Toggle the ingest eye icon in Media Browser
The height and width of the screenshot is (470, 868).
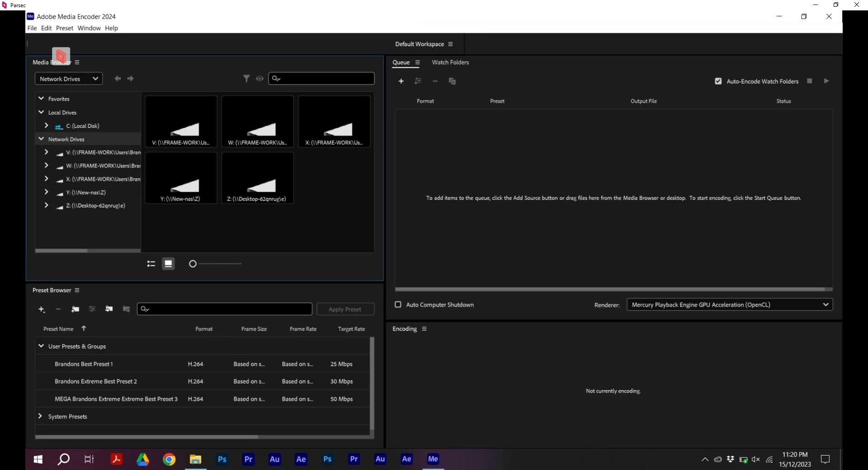(259, 79)
